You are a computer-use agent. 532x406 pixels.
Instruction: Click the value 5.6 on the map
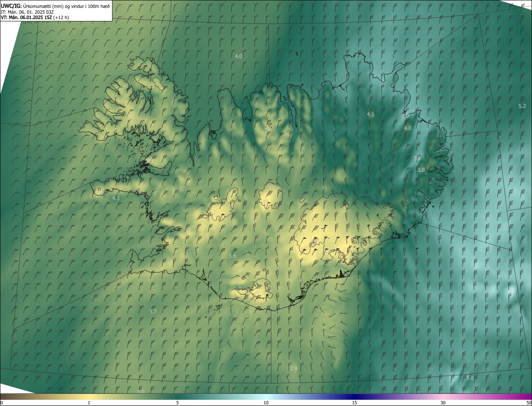coord(470,378)
